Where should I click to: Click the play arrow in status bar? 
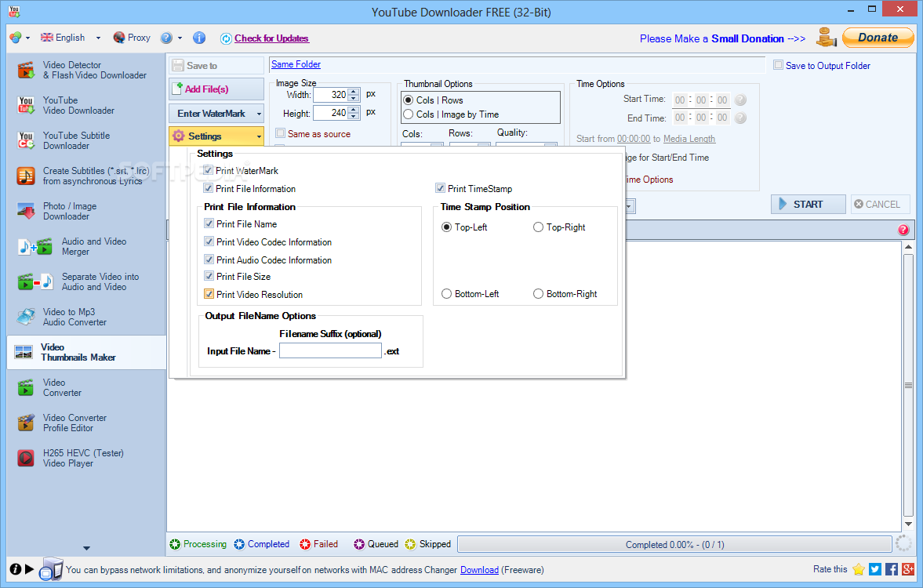(29, 569)
